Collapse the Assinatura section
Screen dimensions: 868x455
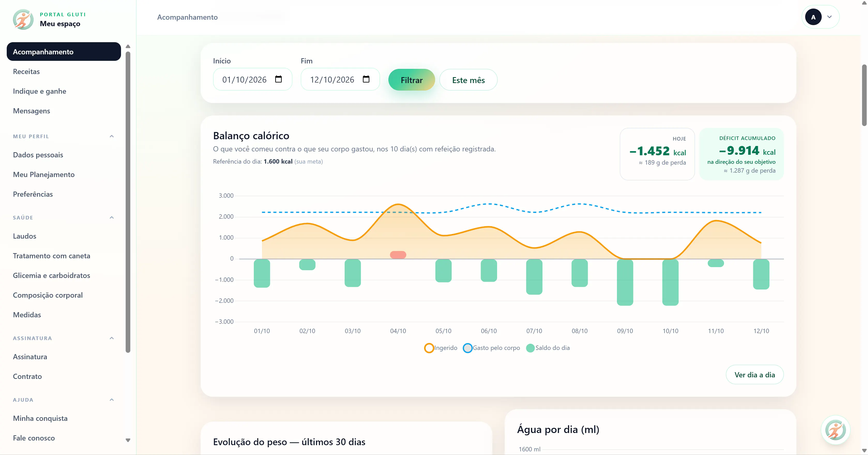point(112,338)
